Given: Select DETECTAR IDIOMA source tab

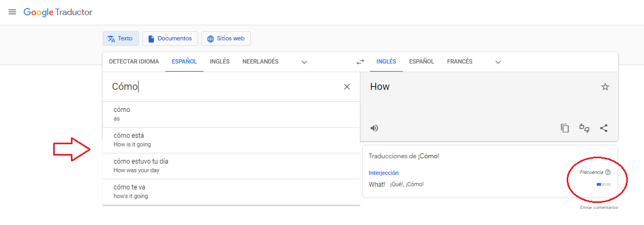Looking at the screenshot, I should click(x=134, y=61).
